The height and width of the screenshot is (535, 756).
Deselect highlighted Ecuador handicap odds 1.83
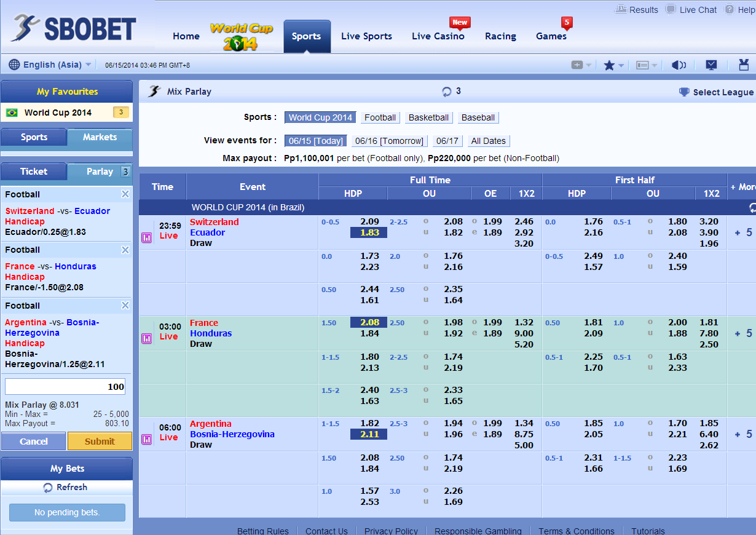click(369, 232)
